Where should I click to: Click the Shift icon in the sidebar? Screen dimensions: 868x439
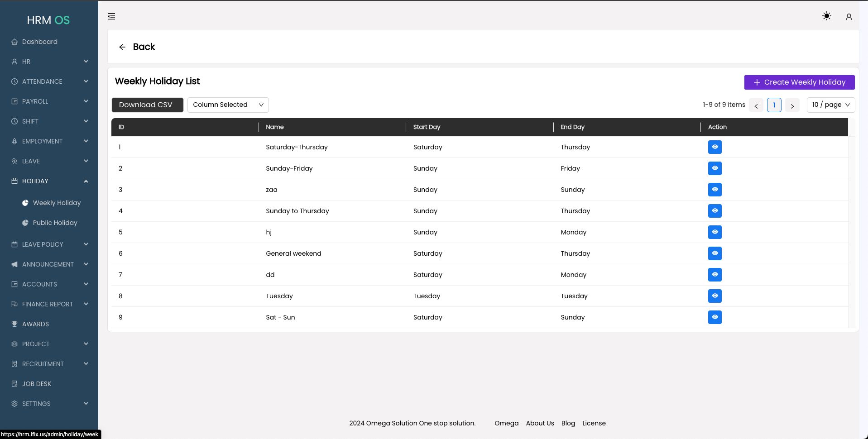14,121
